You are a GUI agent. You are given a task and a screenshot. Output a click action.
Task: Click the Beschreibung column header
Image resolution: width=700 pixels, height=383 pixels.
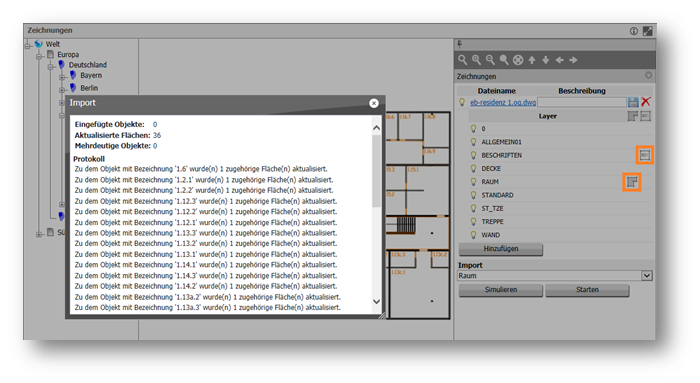click(582, 91)
